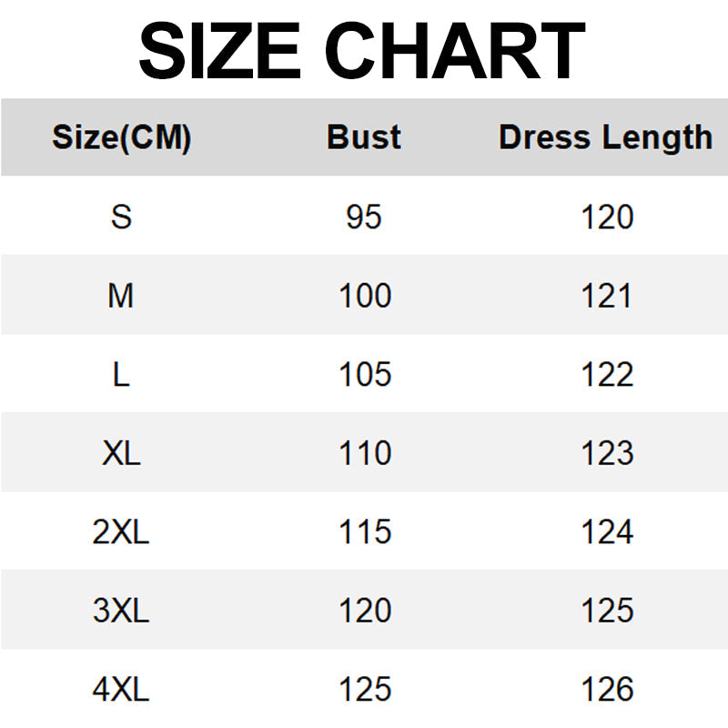Image resolution: width=728 pixels, height=728 pixels.
Task: Select the M size row label
Action: [121, 296]
